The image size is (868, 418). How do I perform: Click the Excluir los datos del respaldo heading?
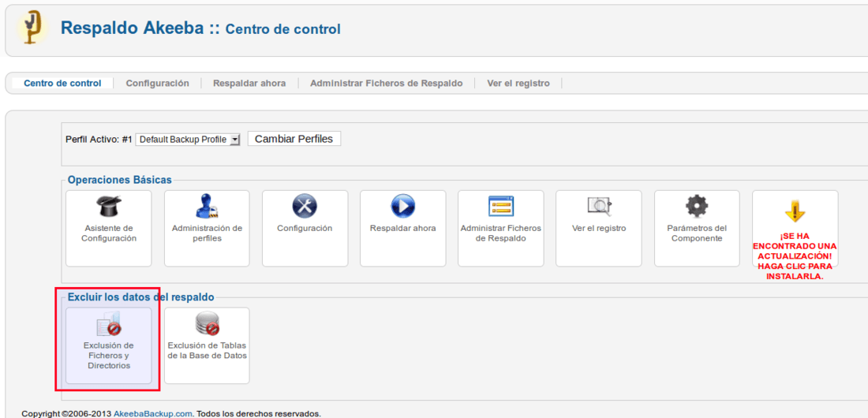coord(140,297)
